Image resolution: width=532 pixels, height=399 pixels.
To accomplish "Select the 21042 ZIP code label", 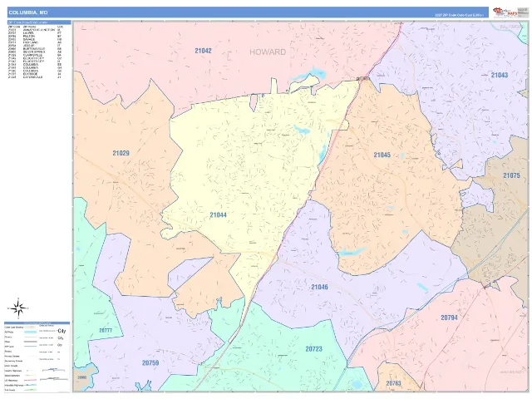I will click(x=203, y=51).
